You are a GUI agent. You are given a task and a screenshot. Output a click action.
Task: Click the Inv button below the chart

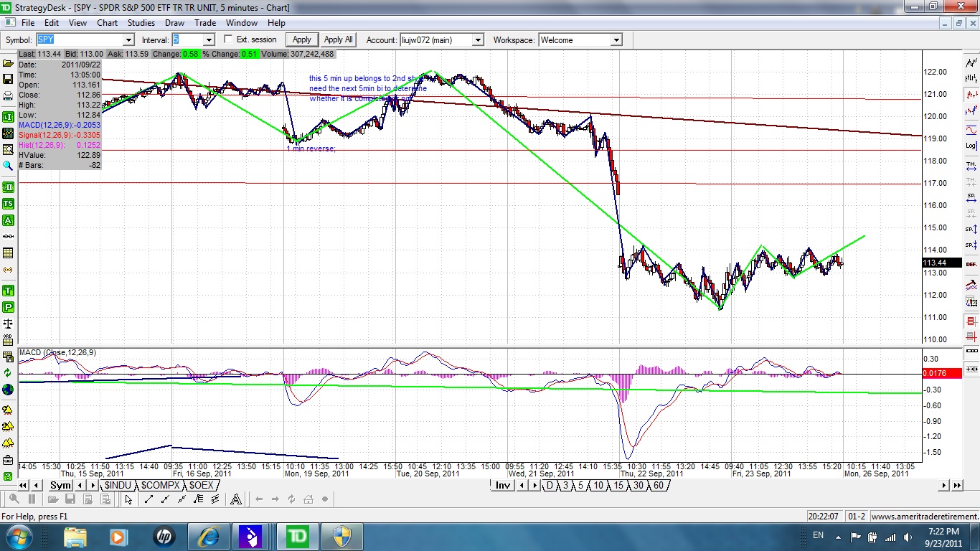[503, 486]
